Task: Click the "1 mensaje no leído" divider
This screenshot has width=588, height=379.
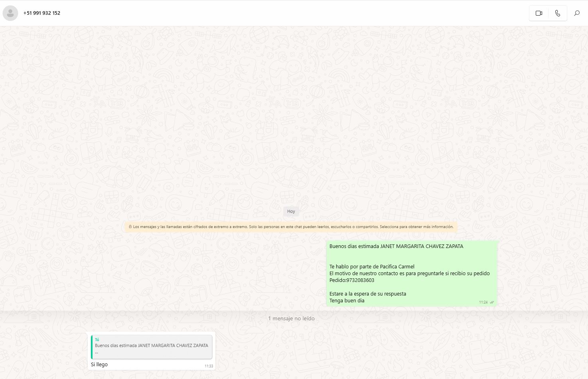Action: 291,318
